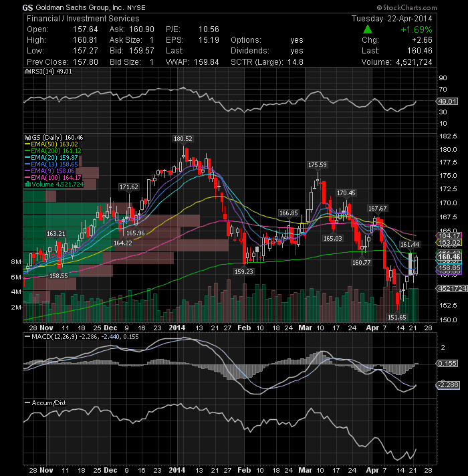Viewport: 468px width, 476px height.
Task: Click the green EMA(200) 161.12 legend
Action: pos(56,151)
